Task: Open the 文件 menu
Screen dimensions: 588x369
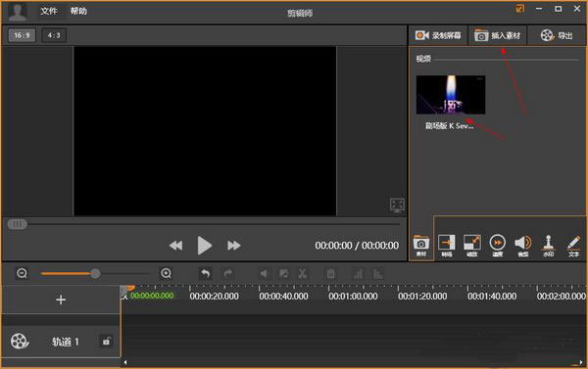Action: (x=49, y=11)
